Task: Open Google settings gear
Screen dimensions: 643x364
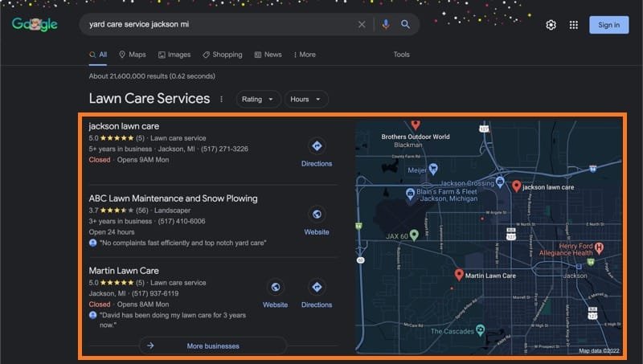Action: click(551, 25)
